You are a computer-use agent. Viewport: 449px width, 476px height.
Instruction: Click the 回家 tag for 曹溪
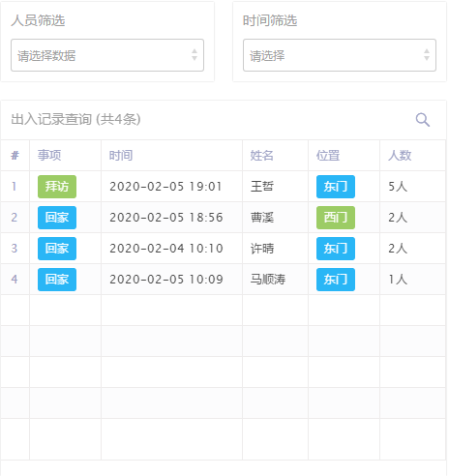click(57, 218)
